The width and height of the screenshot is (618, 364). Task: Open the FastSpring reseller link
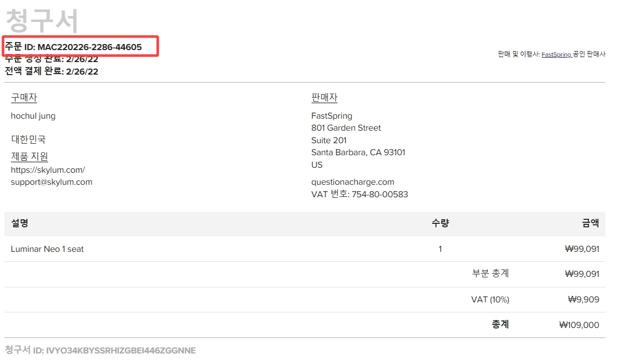click(556, 55)
